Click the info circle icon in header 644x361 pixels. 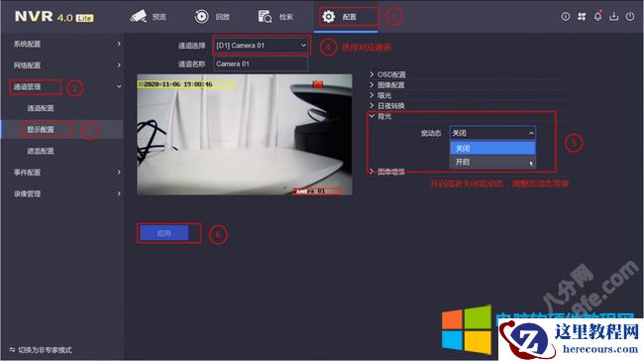(566, 17)
